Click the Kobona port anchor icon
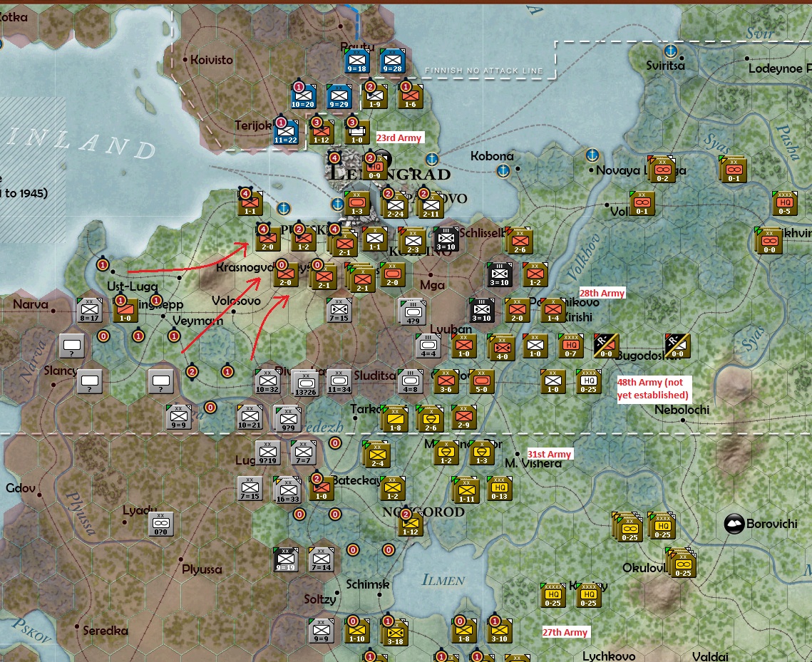 503,171
